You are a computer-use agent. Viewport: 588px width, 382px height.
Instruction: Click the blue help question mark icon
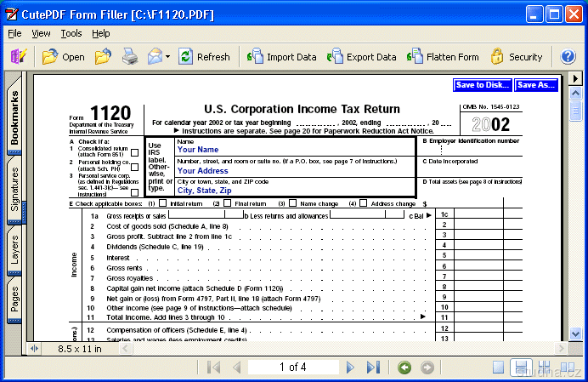tap(568, 57)
